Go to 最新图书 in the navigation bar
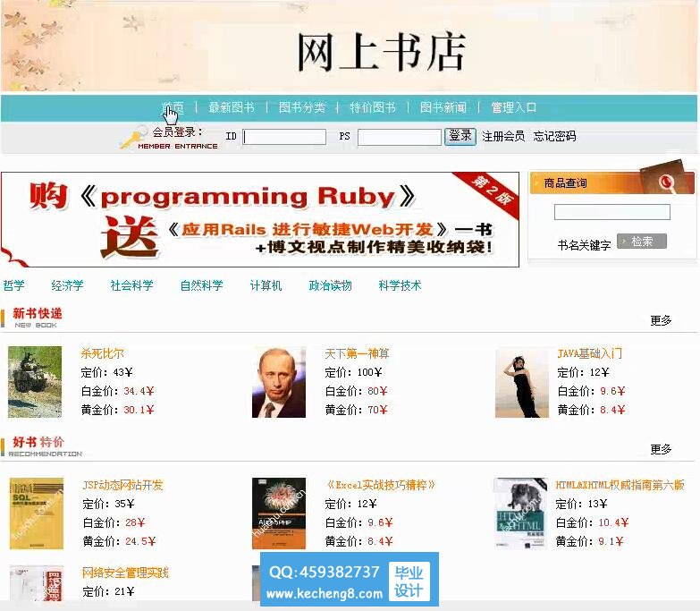The image size is (700, 611). pyautogui.click(x=232, y=107)
